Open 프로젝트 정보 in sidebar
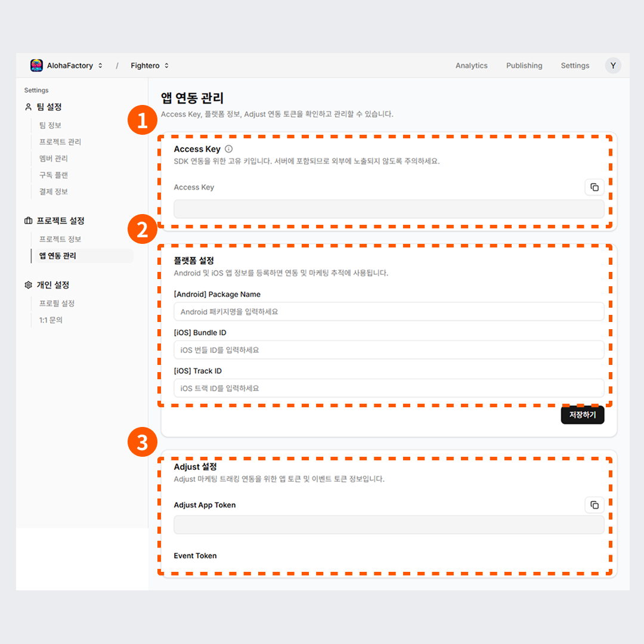 coord(60,239)
